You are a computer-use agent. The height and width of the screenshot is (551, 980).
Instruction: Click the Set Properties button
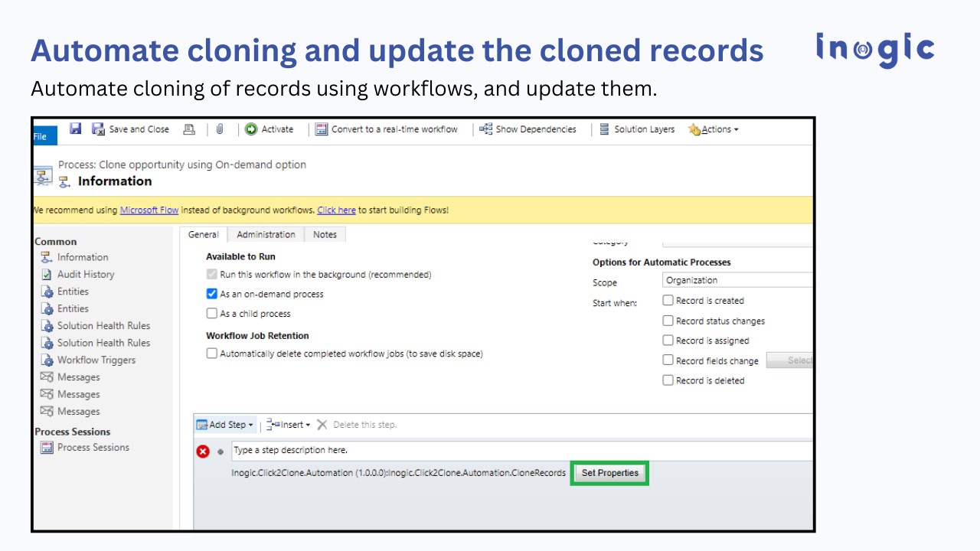(x=609, y=473)
